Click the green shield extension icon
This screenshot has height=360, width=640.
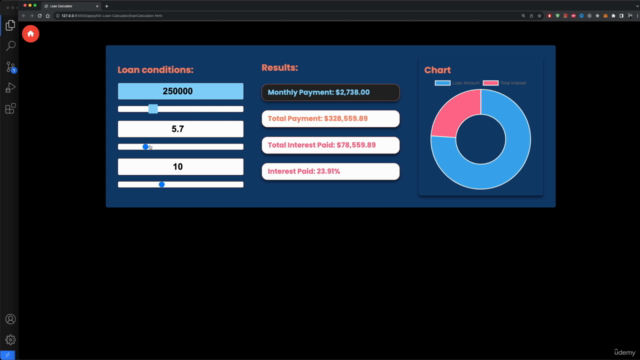[x=558, y=16]
